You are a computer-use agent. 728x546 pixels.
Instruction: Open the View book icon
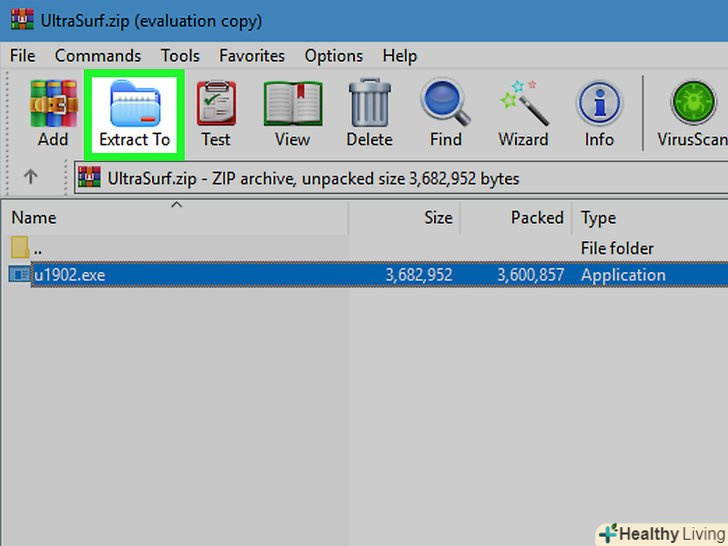(292, 103)
